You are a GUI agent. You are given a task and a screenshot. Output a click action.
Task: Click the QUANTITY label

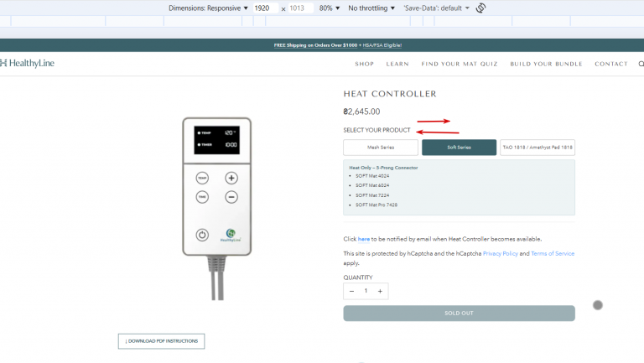(358, 277)
